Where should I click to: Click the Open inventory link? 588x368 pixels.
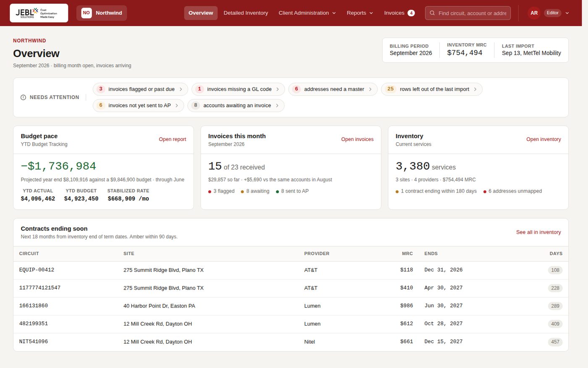(543, 139)
